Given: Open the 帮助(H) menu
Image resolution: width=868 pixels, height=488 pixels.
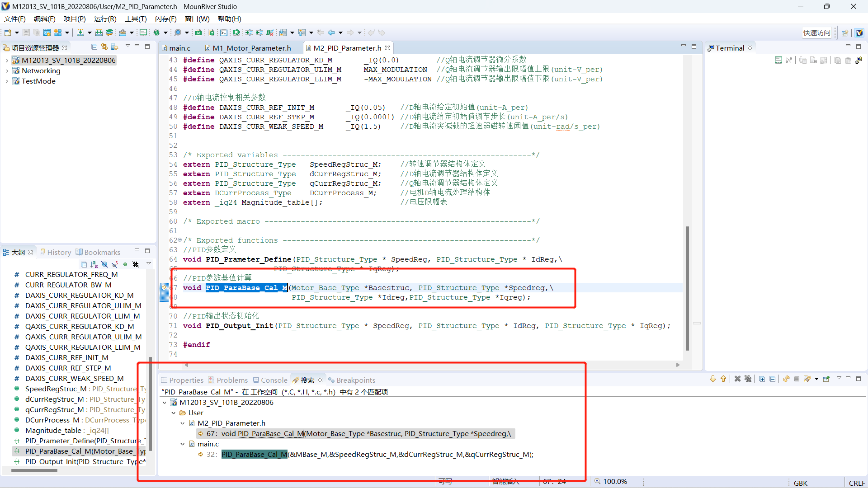Looking at the screenshot, I should [230, 19].
